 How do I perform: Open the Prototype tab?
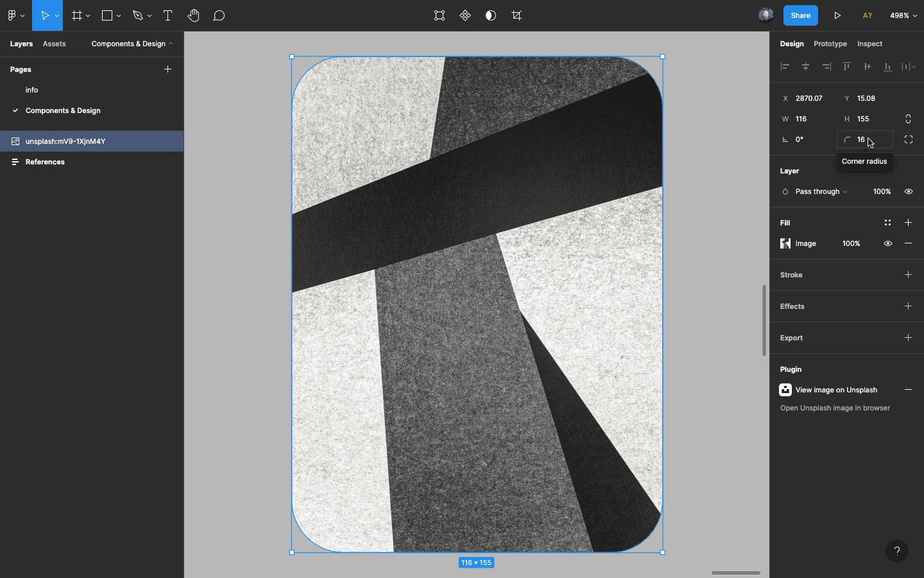pyautogui.click(x=830, y=44)
